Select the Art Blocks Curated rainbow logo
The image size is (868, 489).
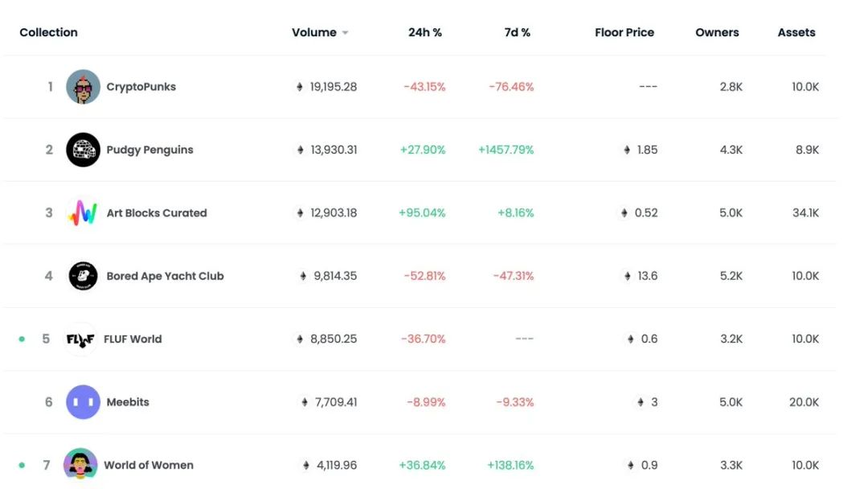click(x=83, y=213)
